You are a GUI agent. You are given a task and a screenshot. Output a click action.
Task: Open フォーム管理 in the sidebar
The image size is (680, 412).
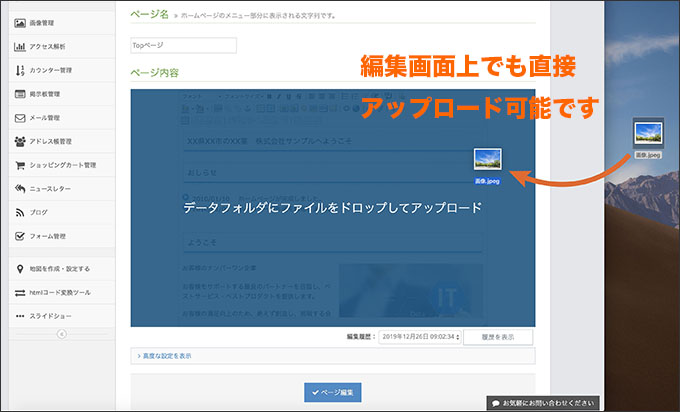point(62,236)
